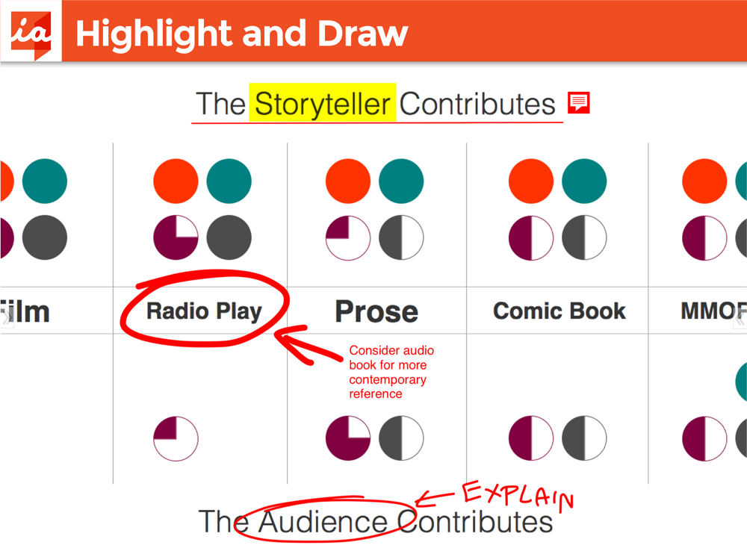Click the quarter maroon pie below Radio Play

(x=176, y=438)
